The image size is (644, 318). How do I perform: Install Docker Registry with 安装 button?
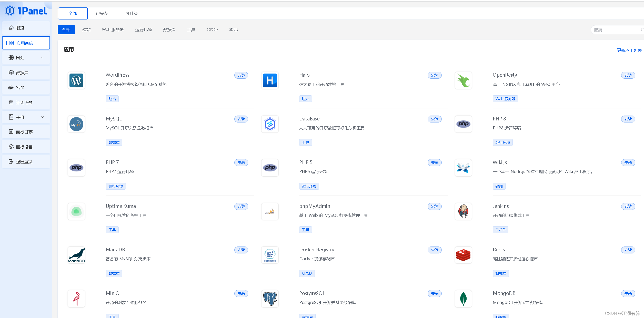point(435,250)
